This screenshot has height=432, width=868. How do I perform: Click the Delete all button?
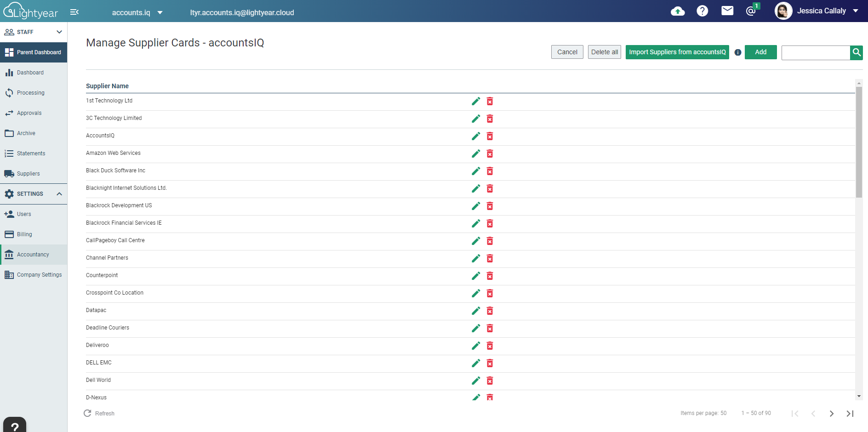point(605,52)
